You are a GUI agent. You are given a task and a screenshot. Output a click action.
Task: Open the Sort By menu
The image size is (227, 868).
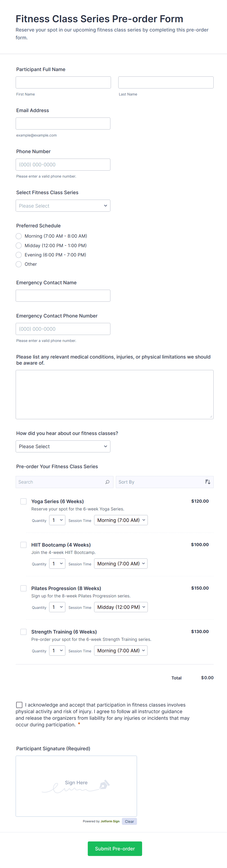click(x=160, y=482)
